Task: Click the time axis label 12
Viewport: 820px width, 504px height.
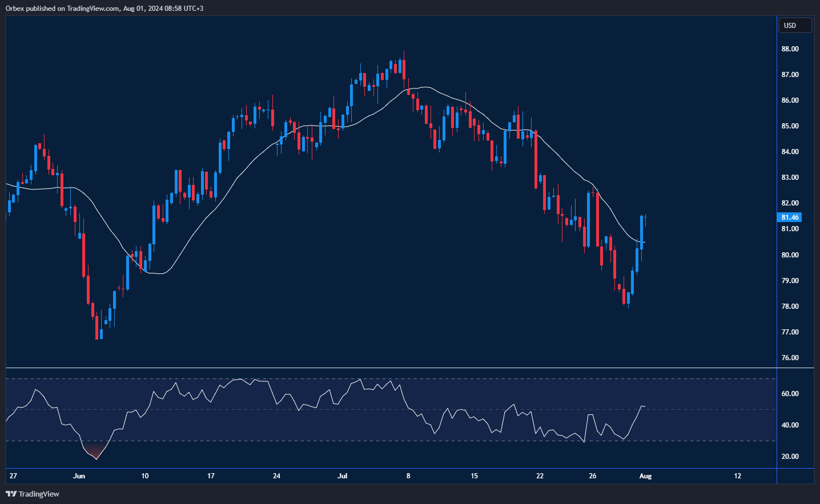Action: coord(737,476)
